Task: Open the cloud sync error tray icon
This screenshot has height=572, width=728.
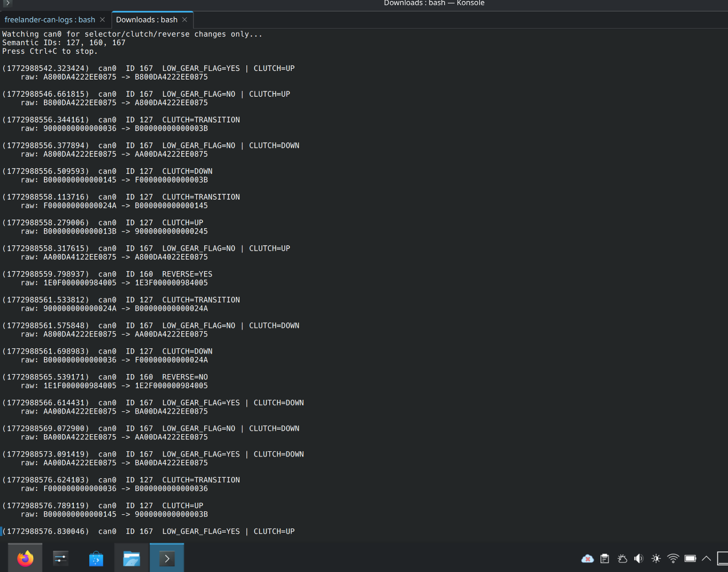Action: coord(587,559)
